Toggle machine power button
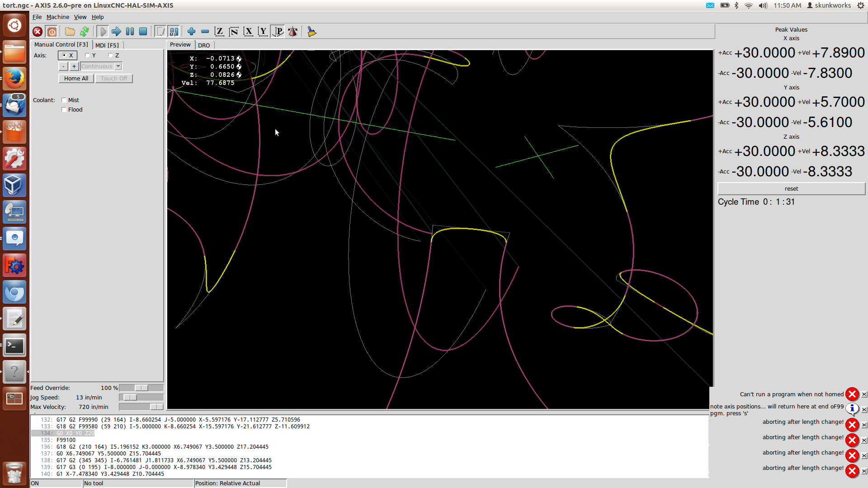868x488 pixels. point(52,32)
